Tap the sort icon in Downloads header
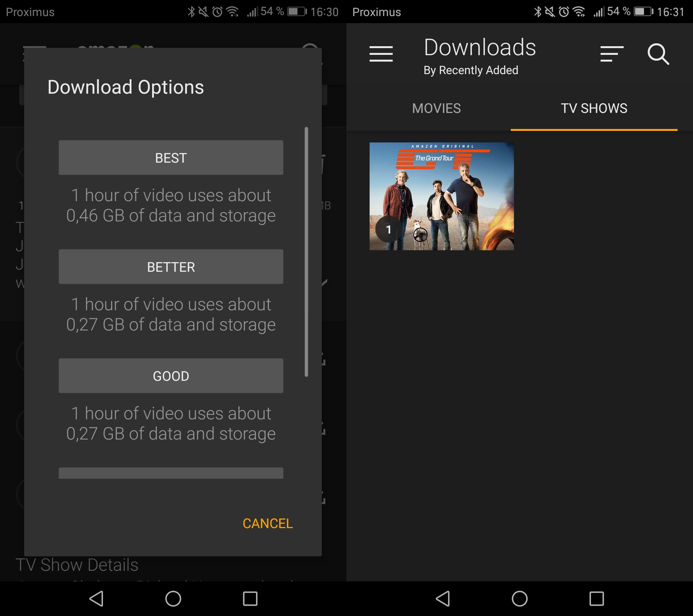The width and height of the screenshot is (693, 616). [x=612, y=54]
